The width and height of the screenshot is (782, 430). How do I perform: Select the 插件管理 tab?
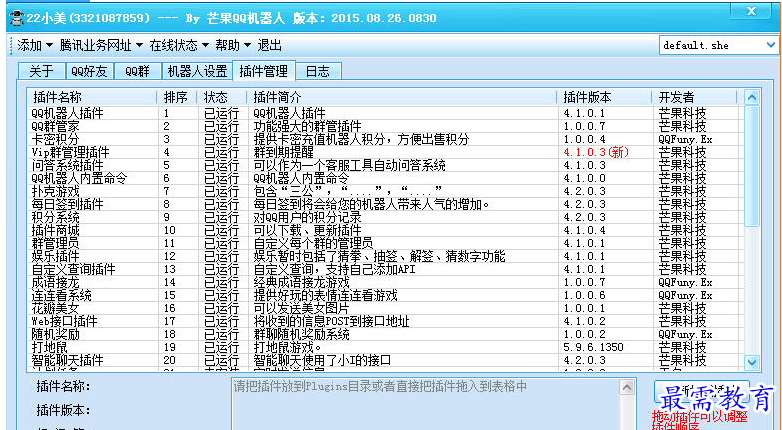[x=264, y=70]
